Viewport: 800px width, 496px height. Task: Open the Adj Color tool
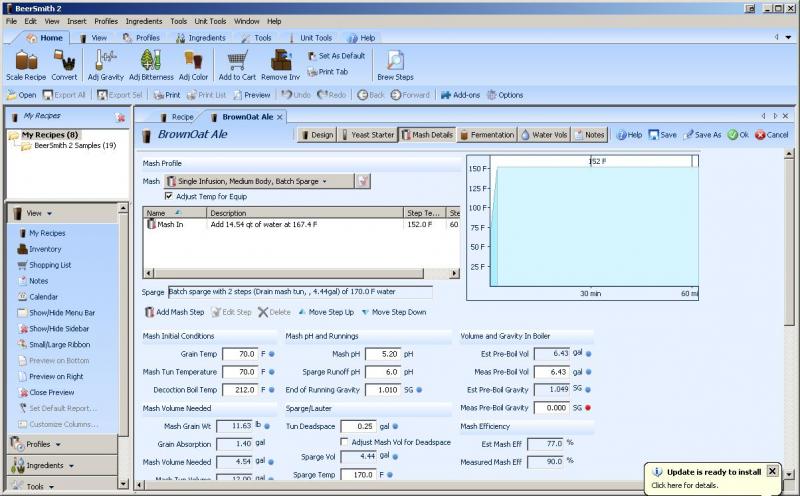193,65
